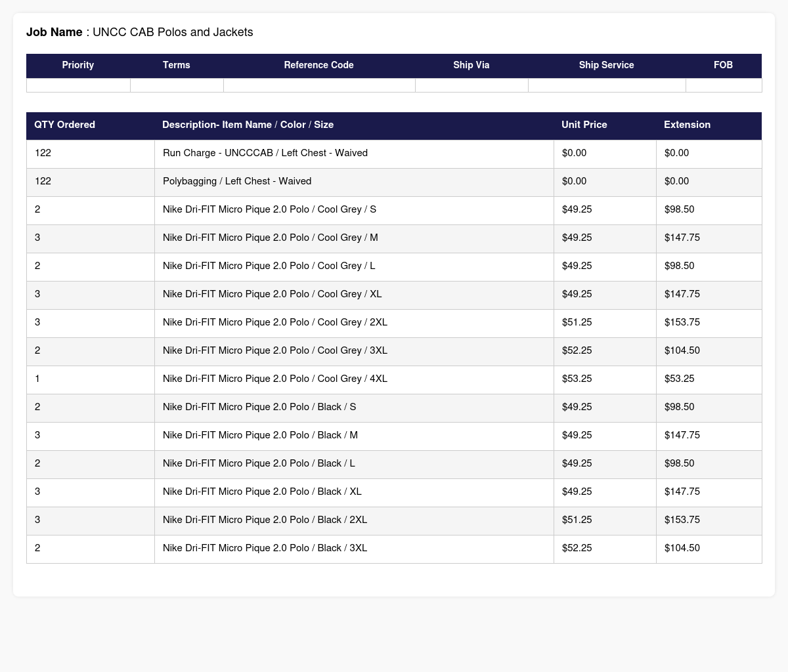Select the Cool Grey / L polo description
This screenshot has height=672, width=788.
(x=269, y=266)
